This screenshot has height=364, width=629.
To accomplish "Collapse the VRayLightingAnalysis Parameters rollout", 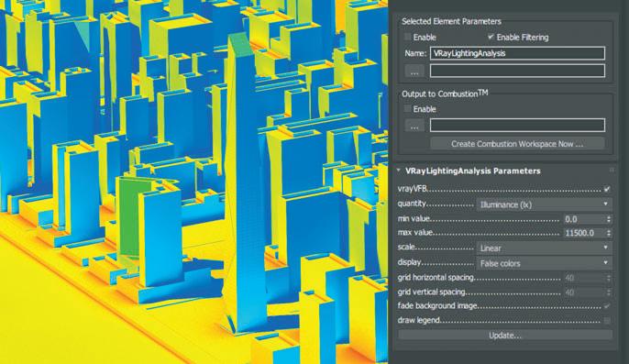I will click(399, 171).
